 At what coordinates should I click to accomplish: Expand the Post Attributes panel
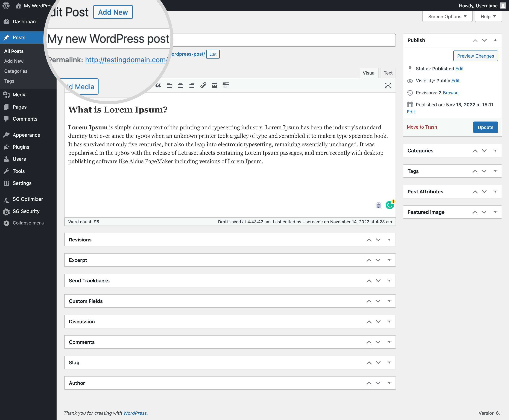495,192
